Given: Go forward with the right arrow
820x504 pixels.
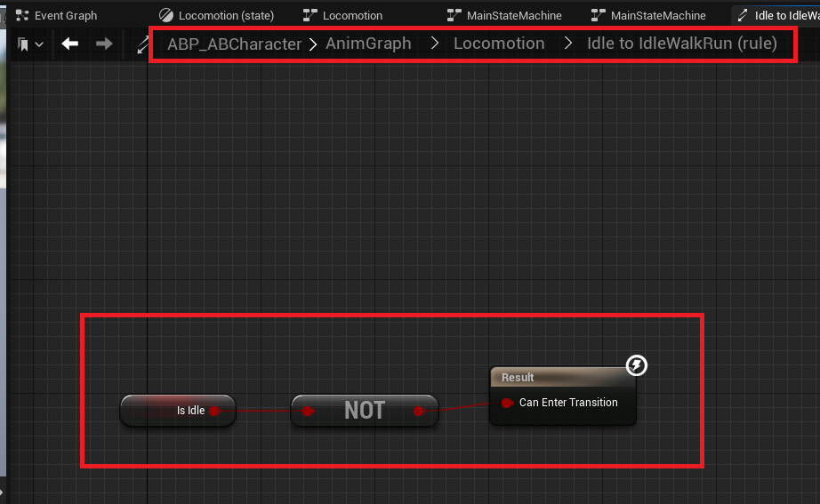Looking at the screenshot, I should pyautogui.click(x=104, y=44).
